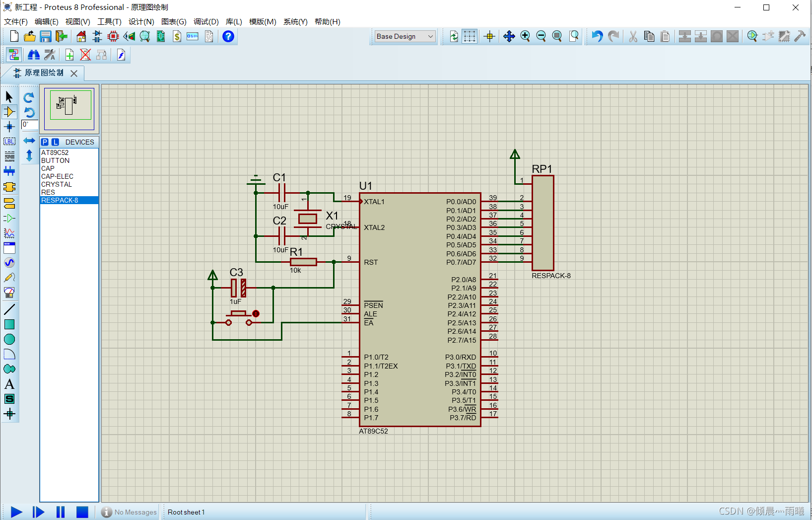Click the blue Help question mark icon
This screenshot has height=520, width=812.
click(x=228, y=36)
